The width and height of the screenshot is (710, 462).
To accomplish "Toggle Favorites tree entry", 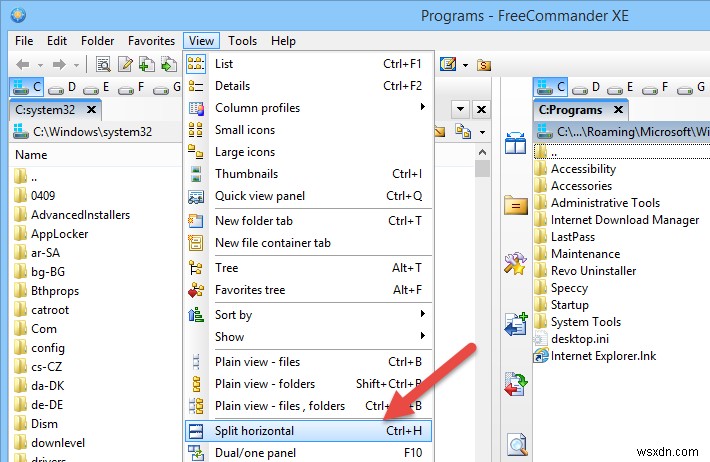I will [308, 290].
